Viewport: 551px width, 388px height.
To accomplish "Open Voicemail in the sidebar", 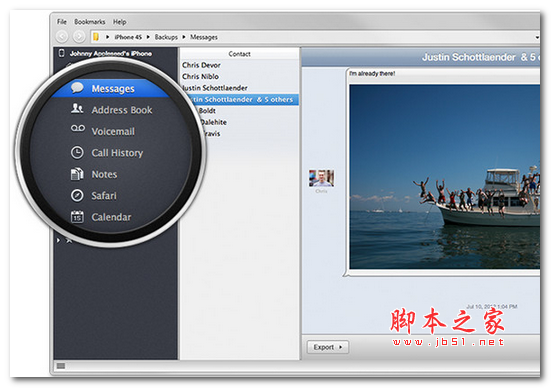I will coord(113,131).
